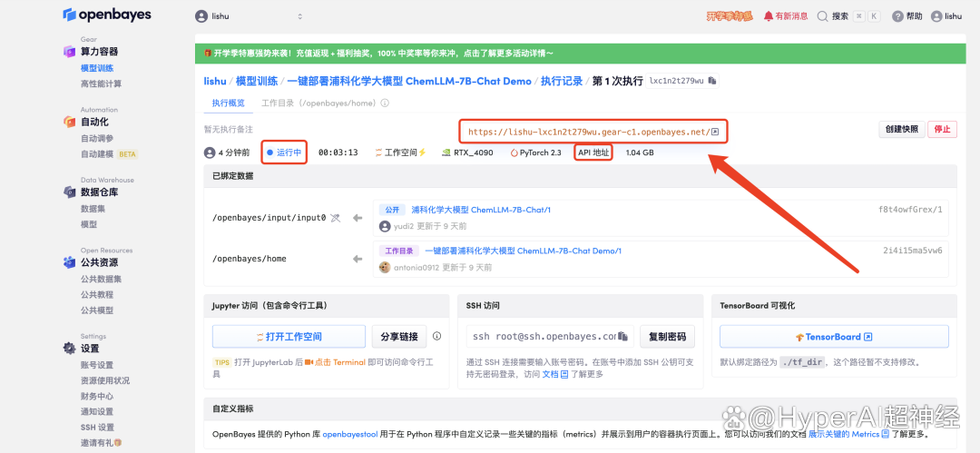Open 公共数据集 in the sidebar
This screenshot has width=980, height=453.
pos(102,279)
